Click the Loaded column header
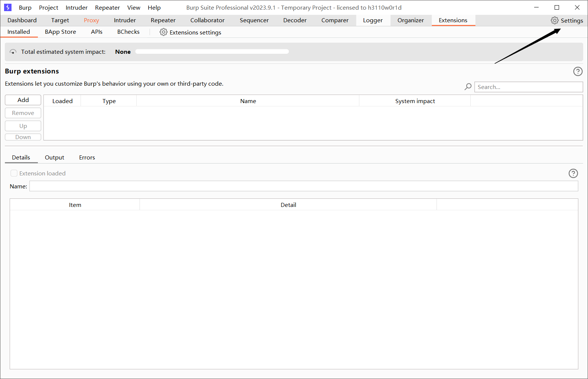 [x=62, y=101]
